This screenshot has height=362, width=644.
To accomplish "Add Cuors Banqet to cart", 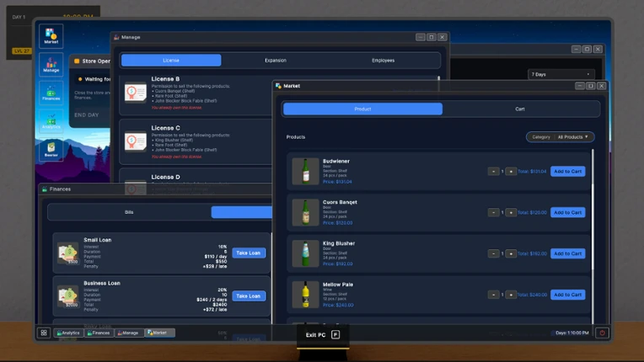I will point(567,212).
